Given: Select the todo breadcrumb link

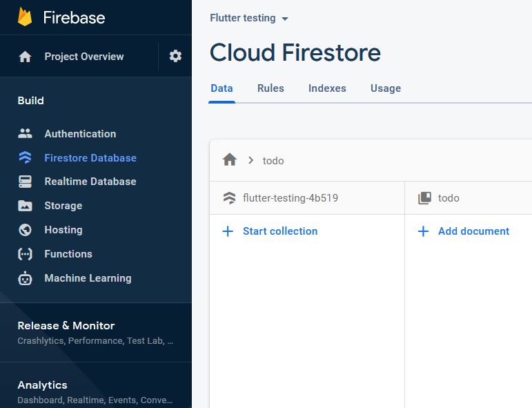Looking at the screenshot, I should click(273, 161).
